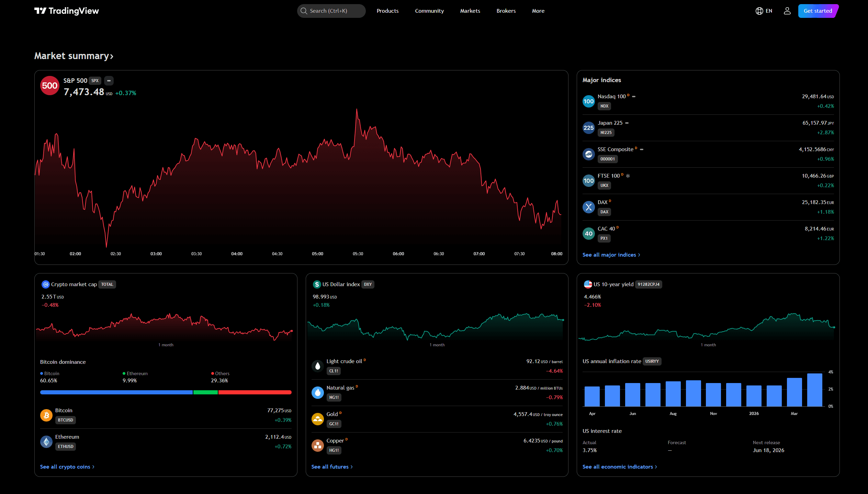Viewport: 868px width, 494px height.
Task: Click the 000001 ticker tag
Action: pos(608,159)
